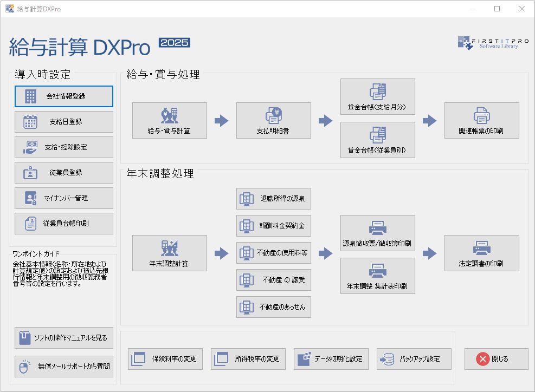Maximize the 給与計算DXPro window
This screenshot has width=535, height=392.
[x=497, y=9]
